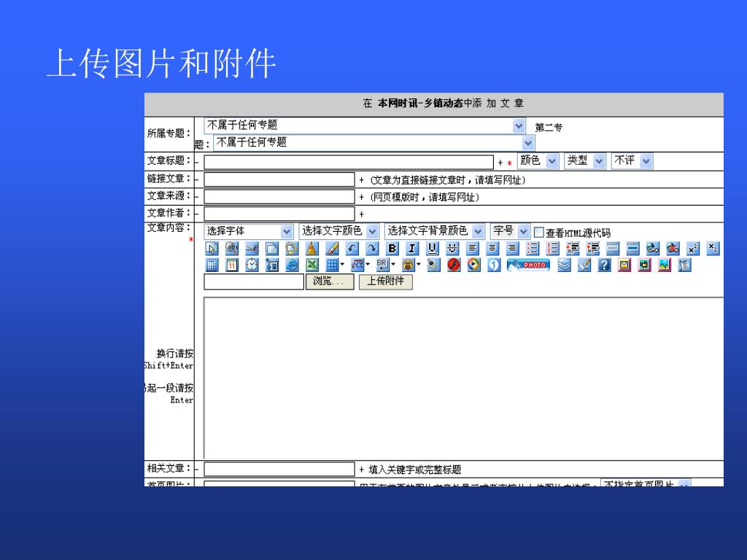Toggle italic formatting I icon
This screenshot has width=747, height=560.
(412, 248)
